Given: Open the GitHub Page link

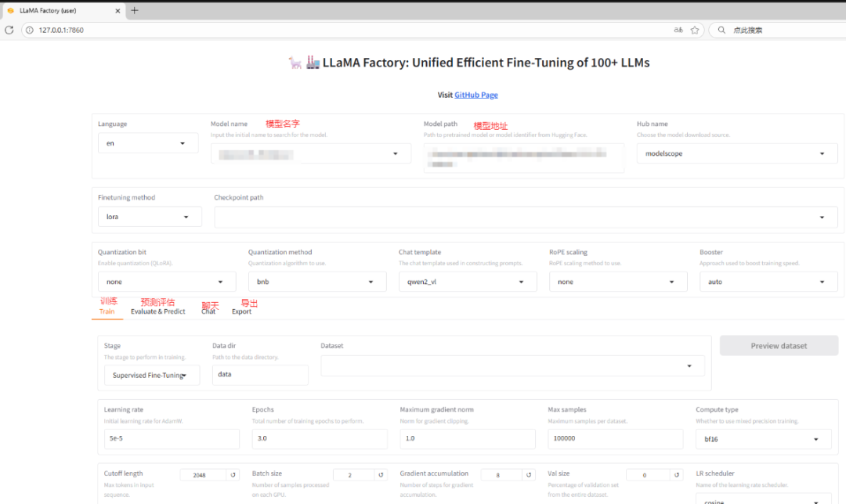Looking at the screenshot, I should pos(476,95).
